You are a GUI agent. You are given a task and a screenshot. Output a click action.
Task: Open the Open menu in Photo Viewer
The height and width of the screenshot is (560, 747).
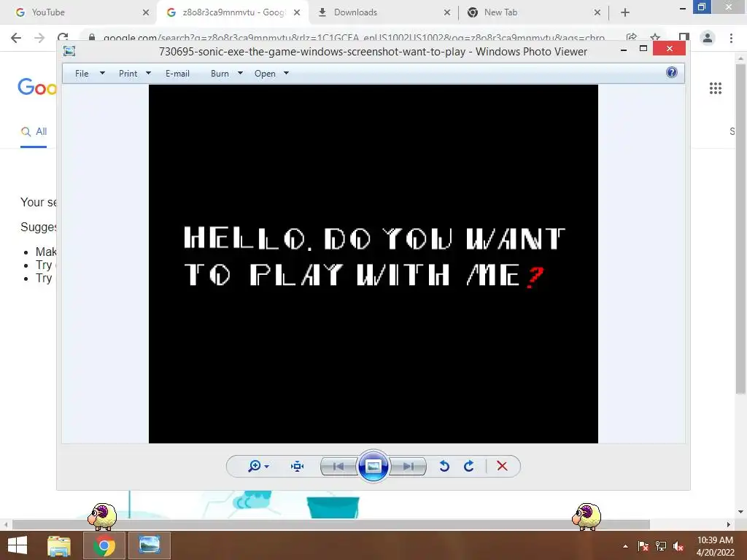pos(265,74)
